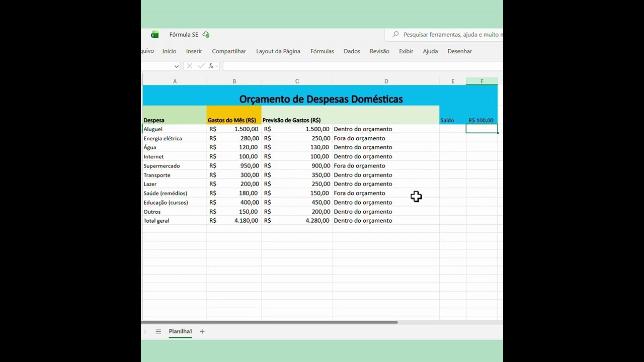Open the Compartilhar ribbon tab
The image size is (644, 362).
tap(229, 51)
